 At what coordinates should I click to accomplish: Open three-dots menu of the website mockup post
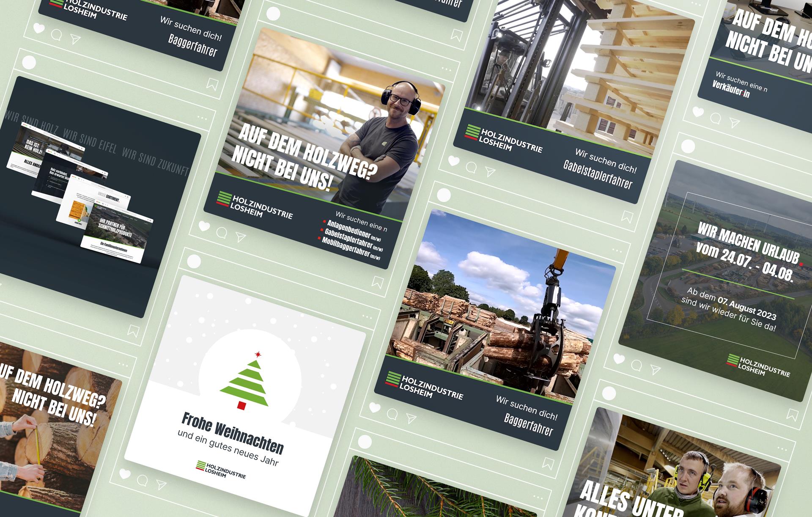click(202, 118)
